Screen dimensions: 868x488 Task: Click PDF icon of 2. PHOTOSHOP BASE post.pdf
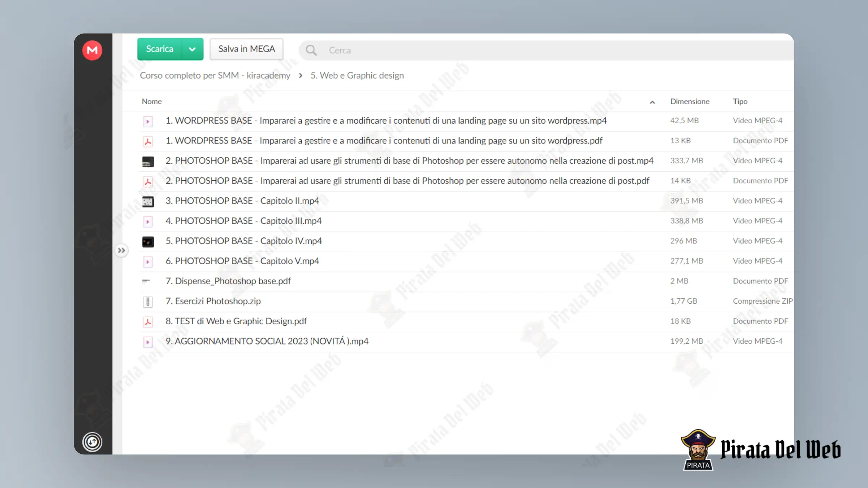click(148, 181)
